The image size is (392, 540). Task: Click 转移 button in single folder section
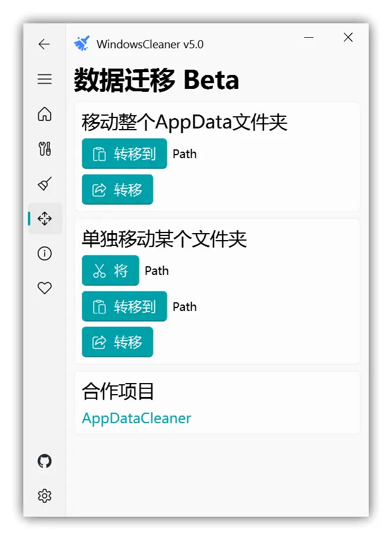click(x=117, y=342)
